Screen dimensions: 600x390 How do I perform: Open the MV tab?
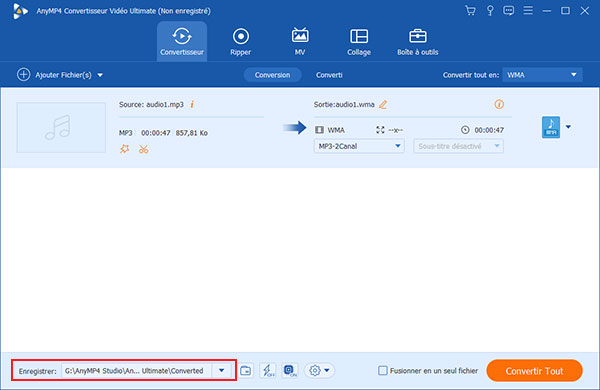click(x=300, y=41)
